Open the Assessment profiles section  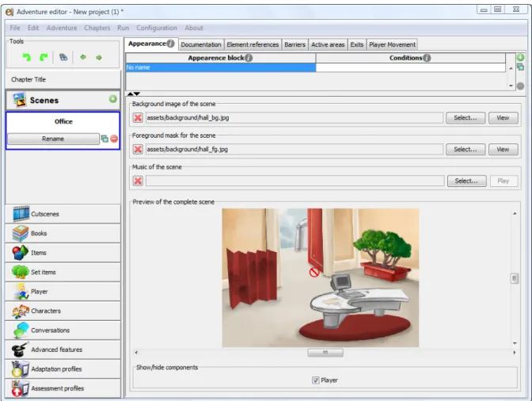[63, 388]
